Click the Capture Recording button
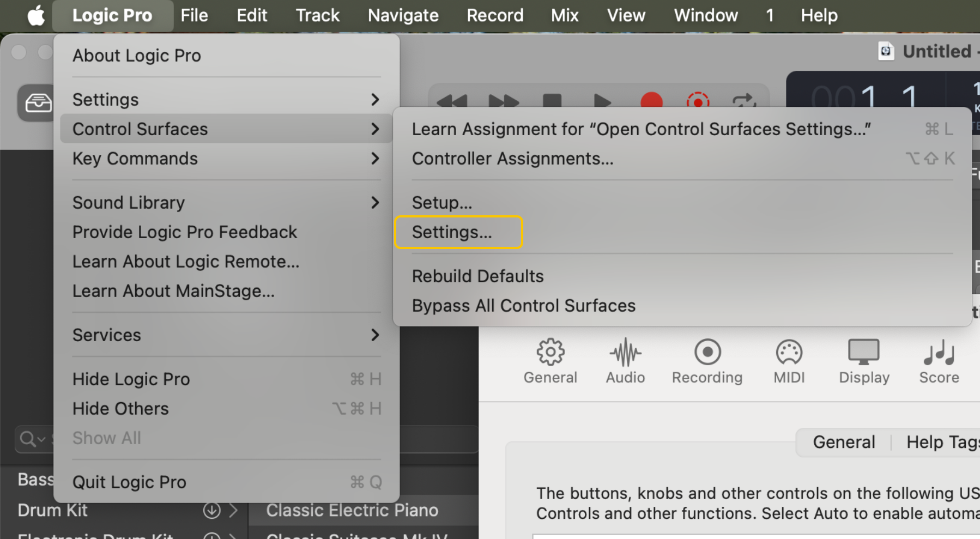 698,101
